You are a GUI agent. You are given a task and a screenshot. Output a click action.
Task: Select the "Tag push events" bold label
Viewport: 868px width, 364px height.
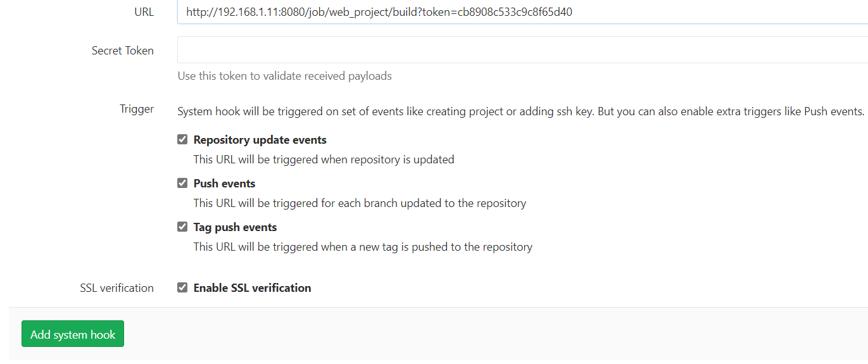point(235,227)
